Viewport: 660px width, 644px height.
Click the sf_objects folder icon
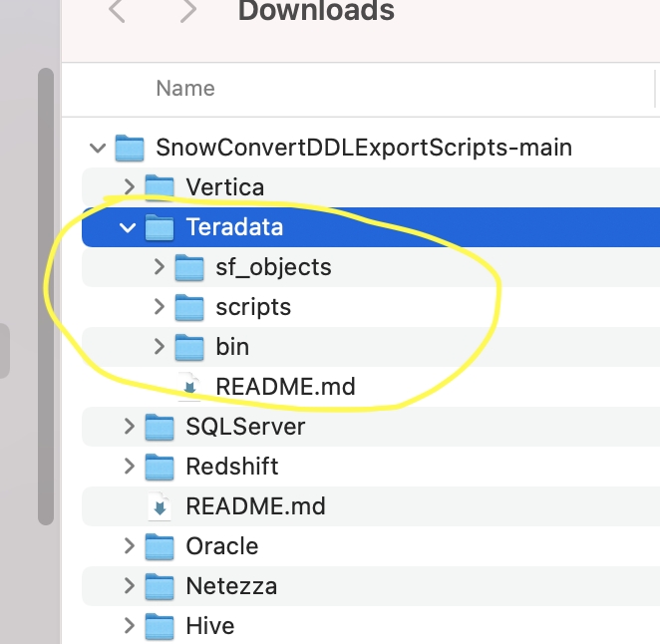[x=189, y=267]
